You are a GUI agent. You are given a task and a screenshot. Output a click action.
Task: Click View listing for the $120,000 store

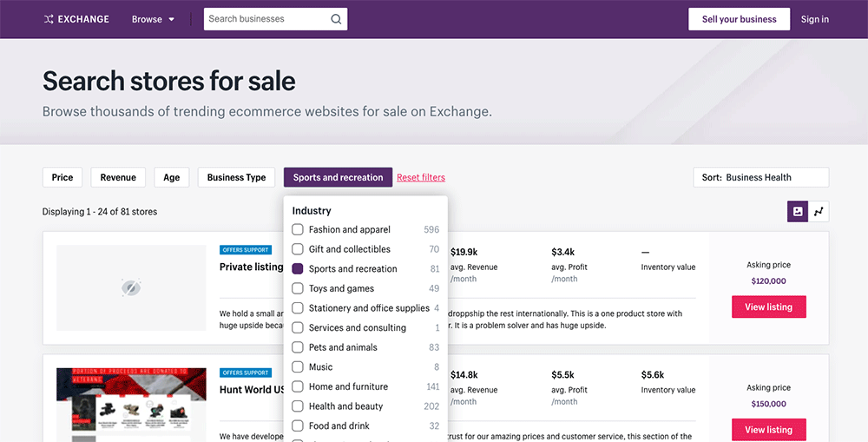pyautogui.click(x=768, y=307)
